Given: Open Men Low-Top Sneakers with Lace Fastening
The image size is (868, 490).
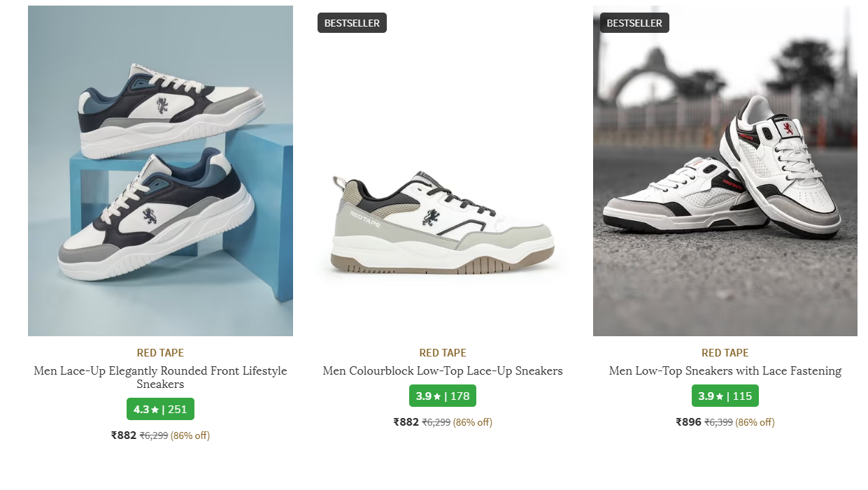Looking at the screenshot, I should click(x=725, y=371).
